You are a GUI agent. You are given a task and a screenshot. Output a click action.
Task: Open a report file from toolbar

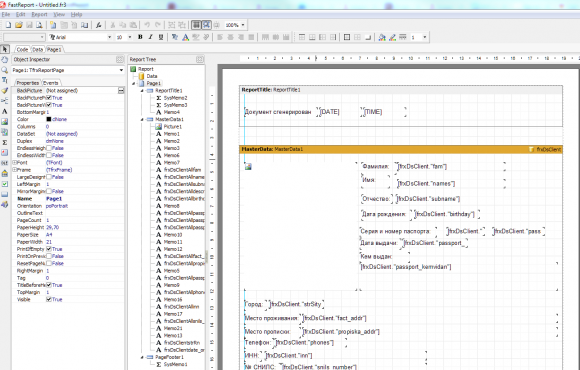click(18, 25)
